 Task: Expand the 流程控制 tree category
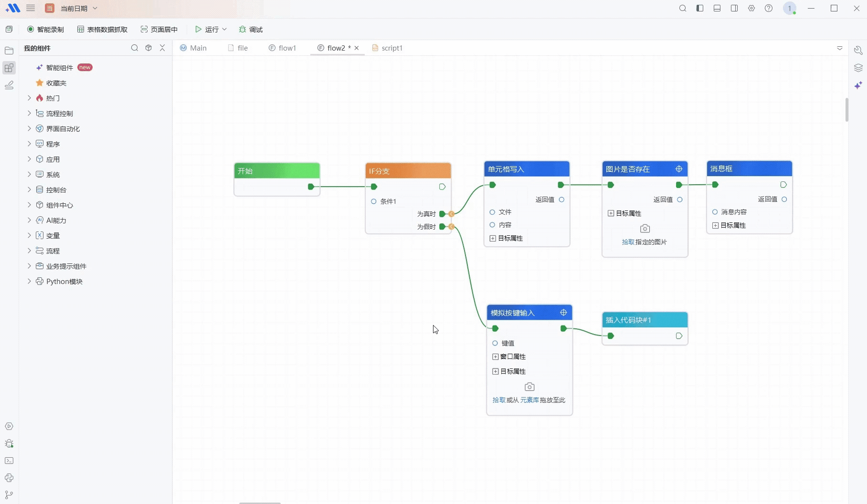(x=29, y=114)
